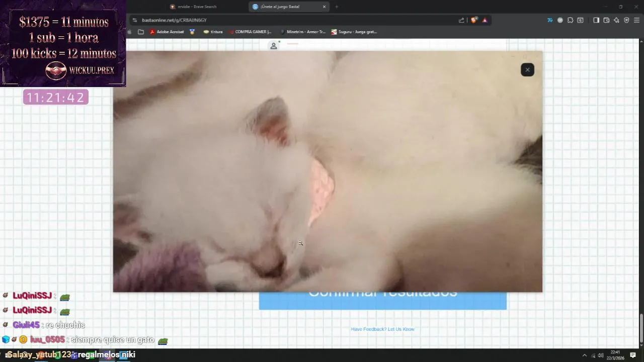Open the Brave Shields lion icon
This screenshot has width=644, height=362.
(474, 20)
